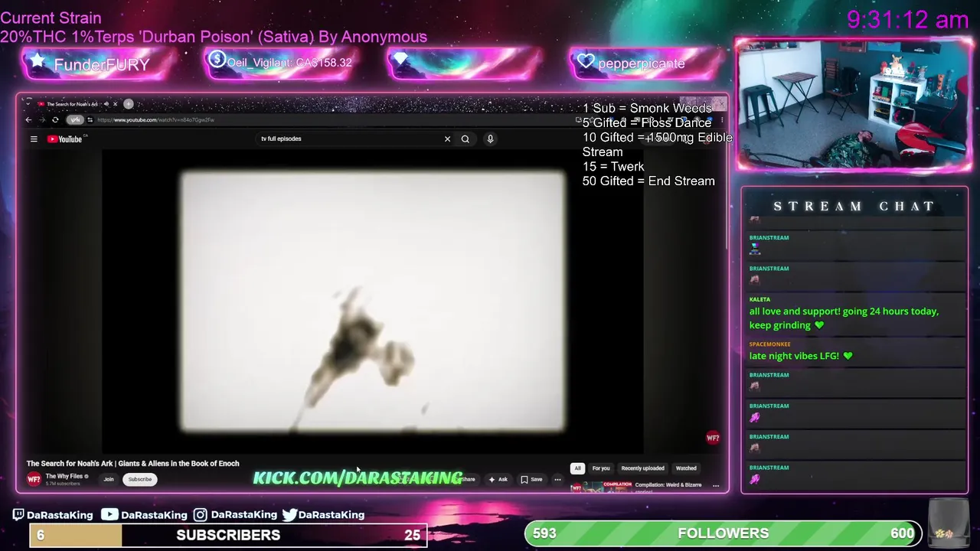
Task: Click KALETA's chat message about 24 hours
Action: 844,318
